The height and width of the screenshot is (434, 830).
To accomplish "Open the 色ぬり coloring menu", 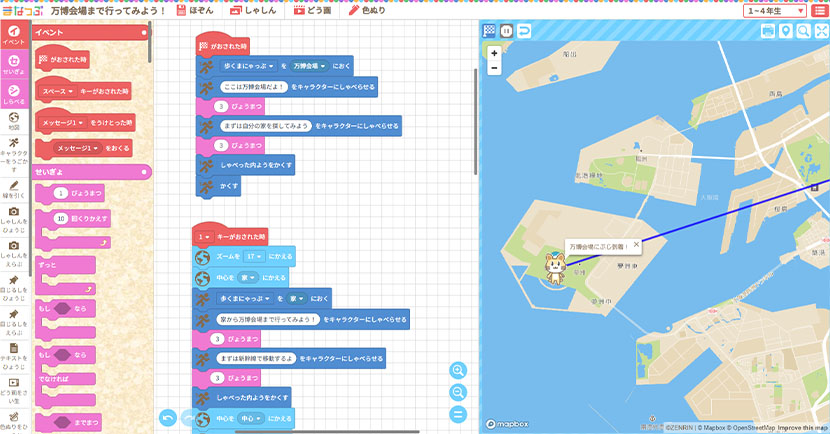I will [x=366, y=10].
